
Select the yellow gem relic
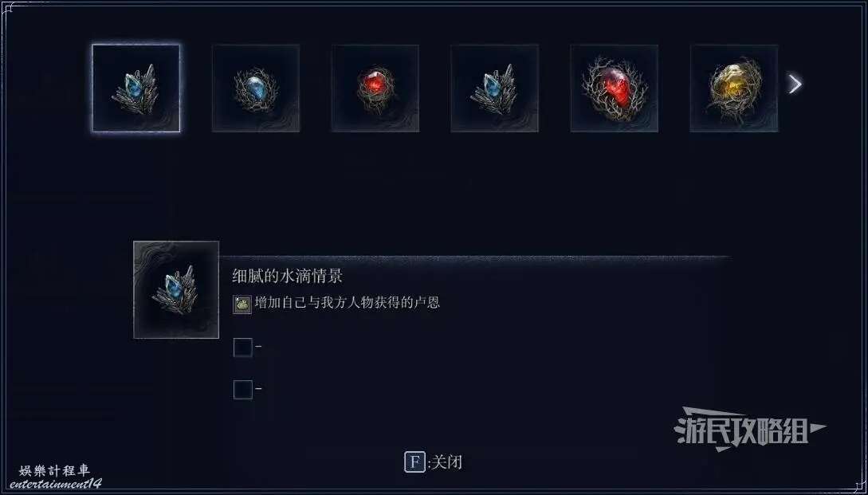[734, 88]
